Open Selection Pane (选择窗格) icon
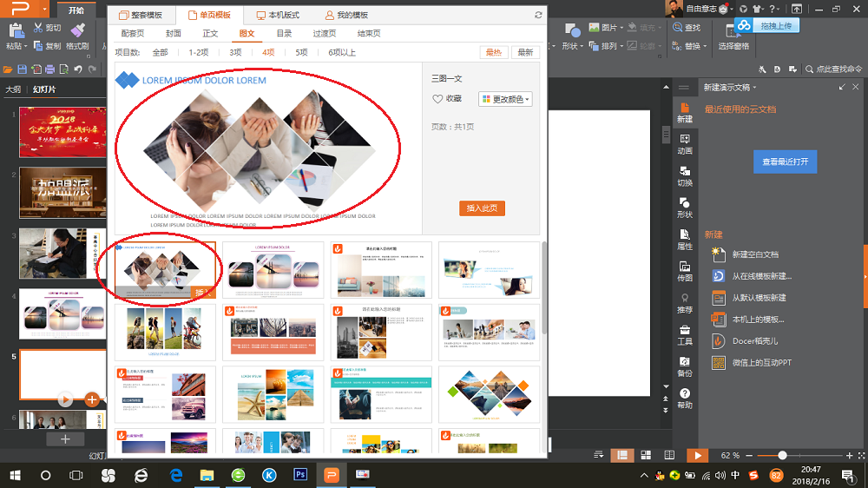 [x=733, y=31]
